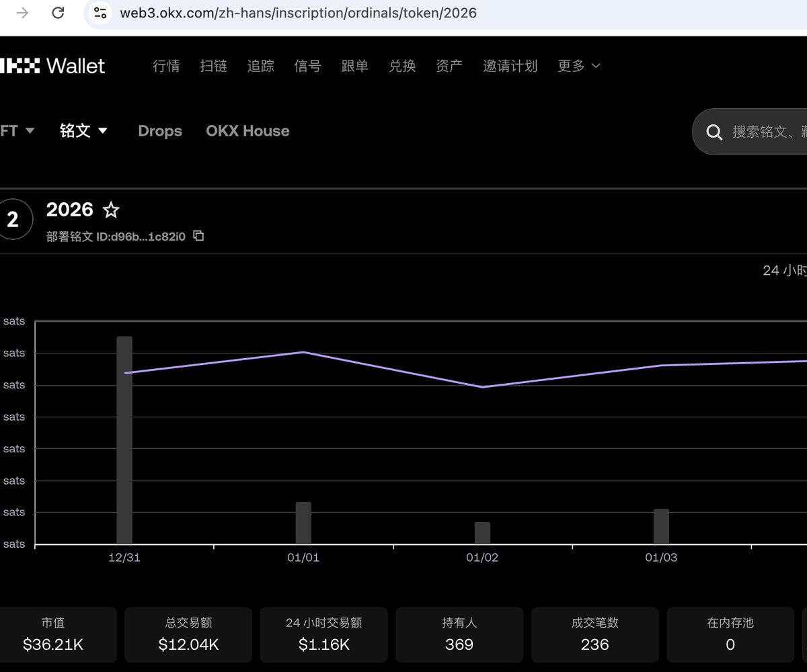The height and width of the screenshot is (672, 807).
Task: Select the 兑换 navigation item
Action: point(402,65)
